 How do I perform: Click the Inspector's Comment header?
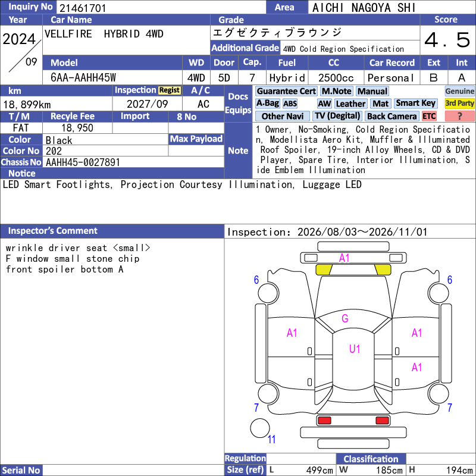click(112, 231)
